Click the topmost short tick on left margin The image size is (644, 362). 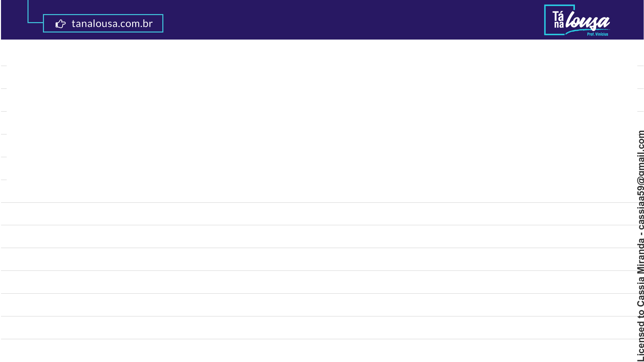click(x=4, y=66)
